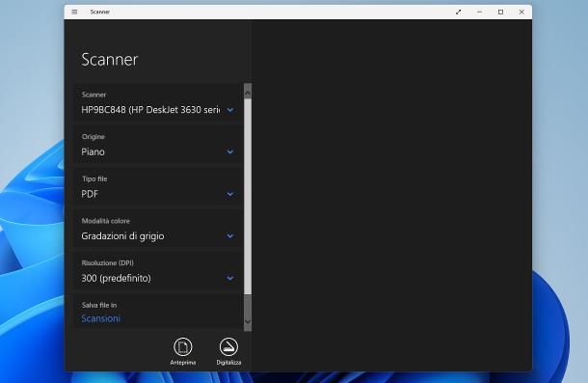
Task: Minimize the Scanner window
Action: click(479, 12)
